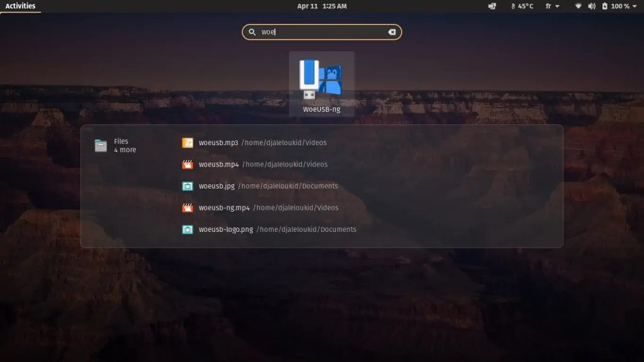Screen dimensions: 644x362
Task: Click the woeusb.mp3 audio file icon
Action: coord(187,143)
